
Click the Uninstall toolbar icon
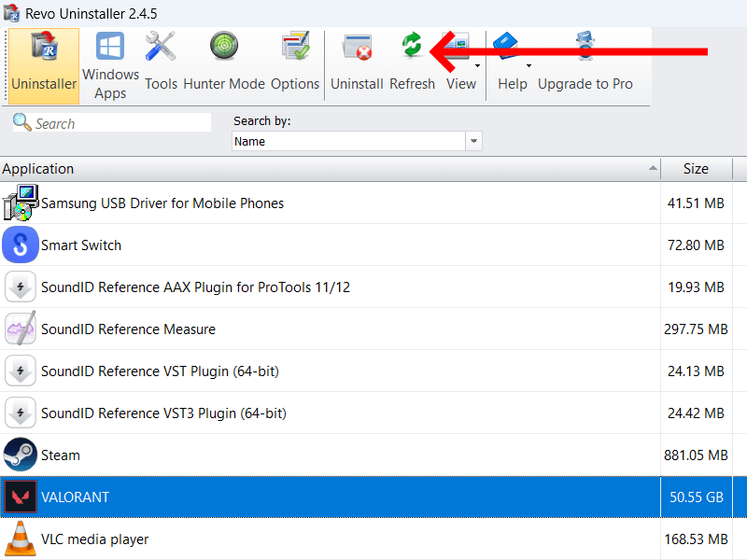pos(357,47)
